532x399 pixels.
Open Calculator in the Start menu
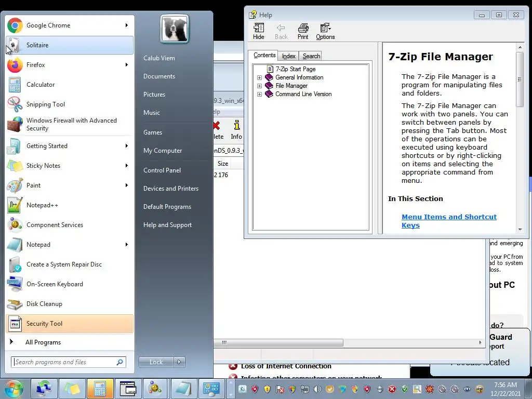click(70, 85)
